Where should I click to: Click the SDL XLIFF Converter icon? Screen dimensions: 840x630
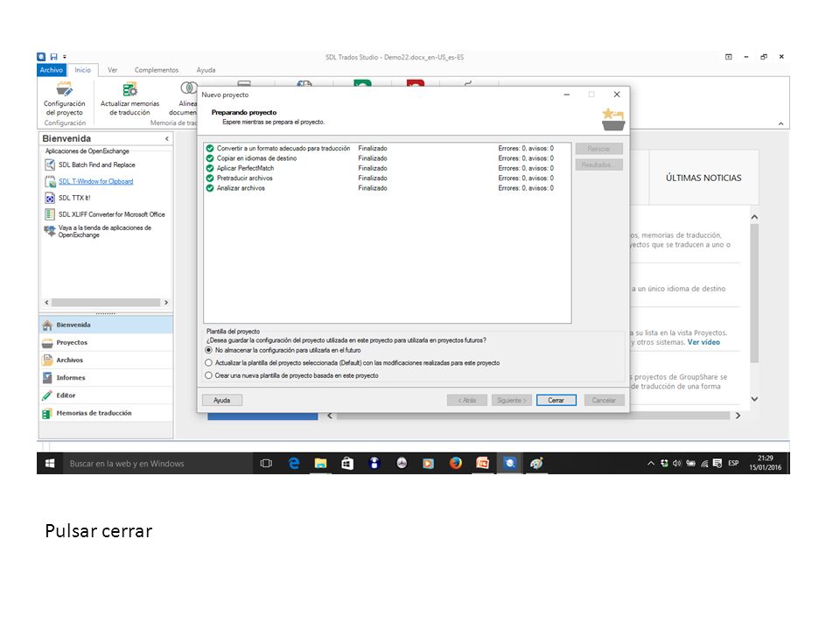point(50,215)
